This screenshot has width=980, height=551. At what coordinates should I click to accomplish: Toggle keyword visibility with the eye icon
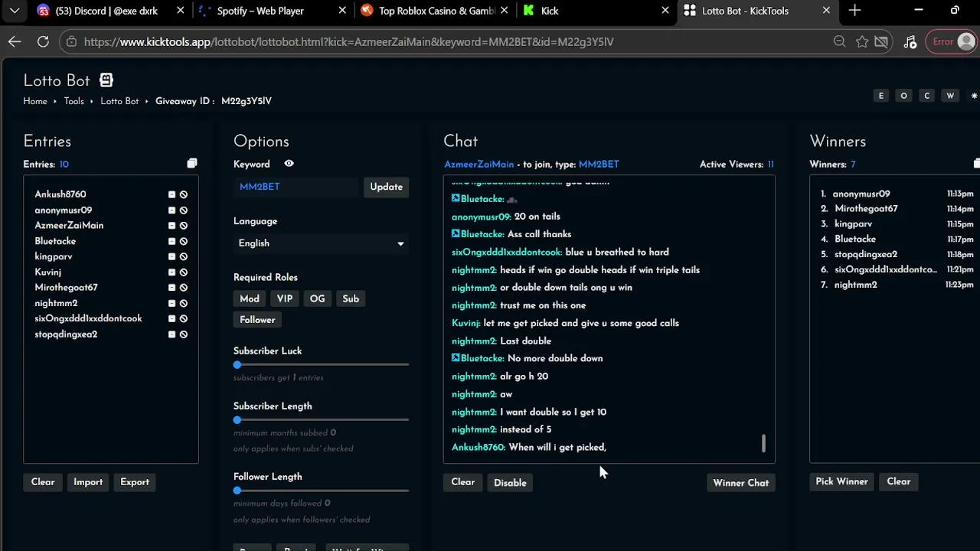pos(289,164)
